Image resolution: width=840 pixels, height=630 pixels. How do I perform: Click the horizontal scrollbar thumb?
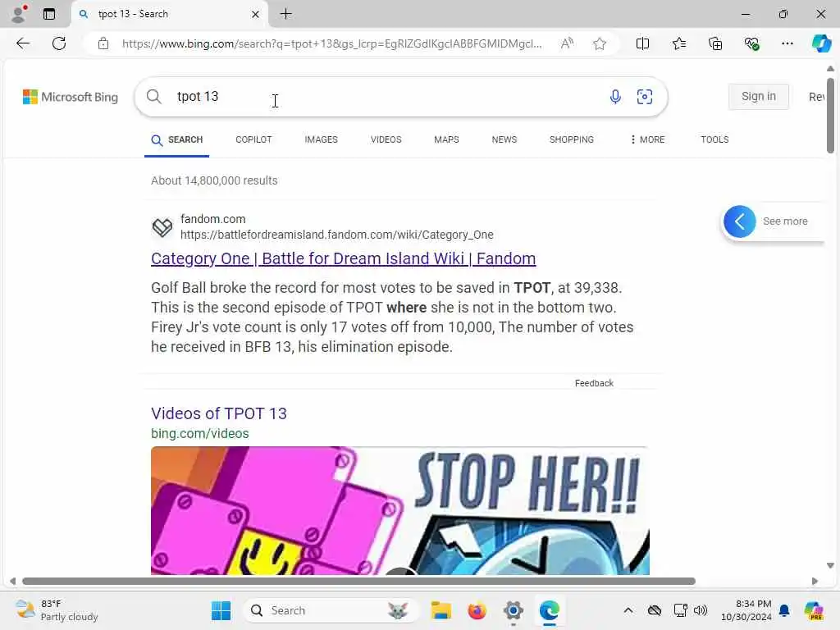click(x=359, y=582)
